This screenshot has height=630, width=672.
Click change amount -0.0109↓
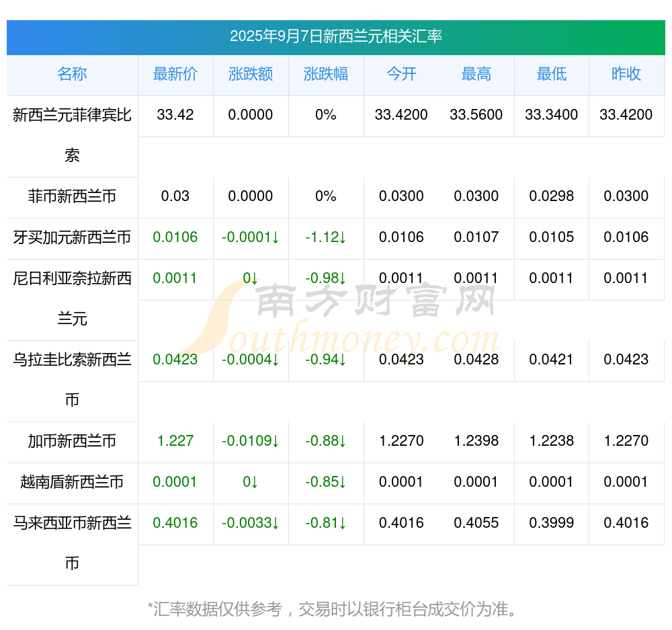pyautogui.click(x=250, y=441)
